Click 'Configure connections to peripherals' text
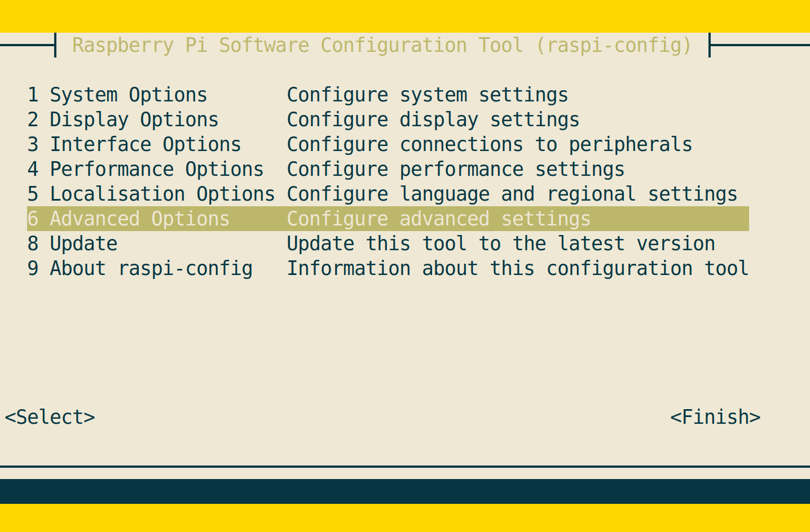The width and height of the screenshot is (810, 532). pyautogui.click(x=489, y=144)
